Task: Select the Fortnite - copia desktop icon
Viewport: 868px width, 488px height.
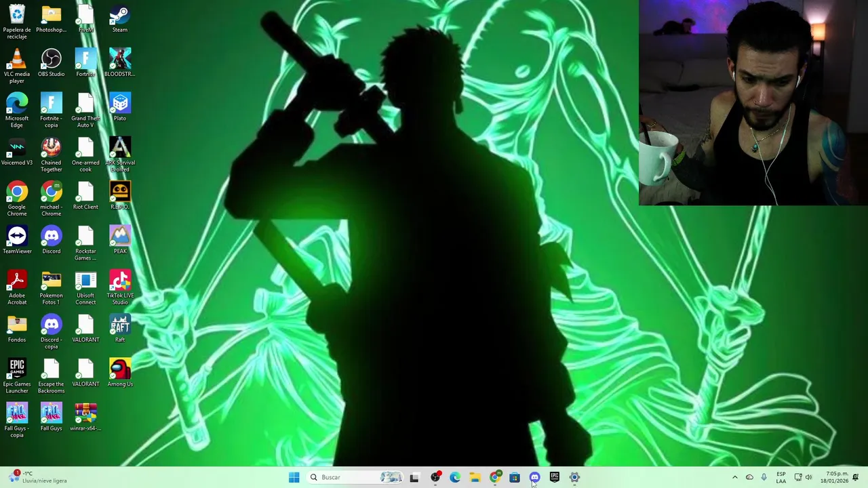Action: pos(51,110)
